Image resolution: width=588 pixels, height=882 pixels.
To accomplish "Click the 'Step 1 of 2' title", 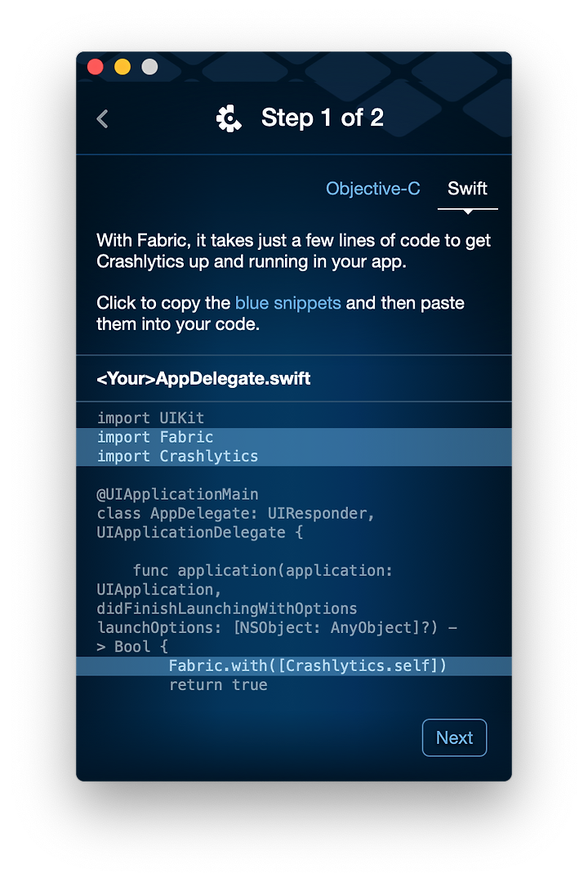I will click(323, 118).
